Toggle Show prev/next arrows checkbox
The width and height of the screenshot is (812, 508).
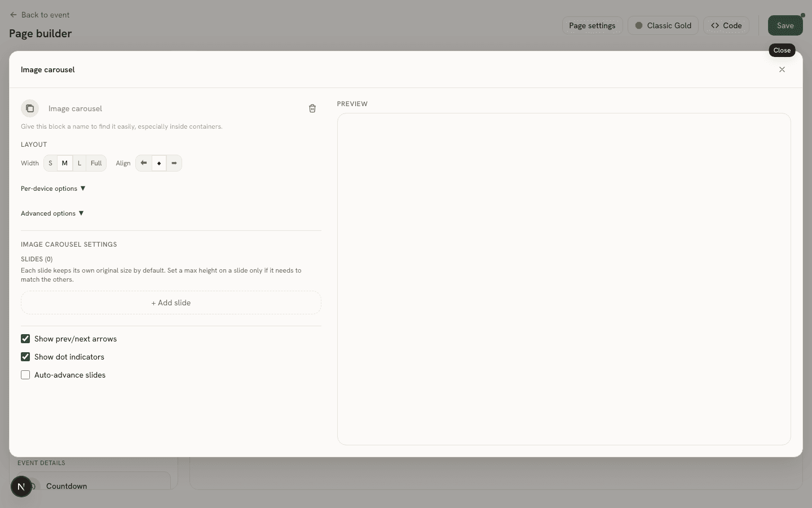coord(25,339)
